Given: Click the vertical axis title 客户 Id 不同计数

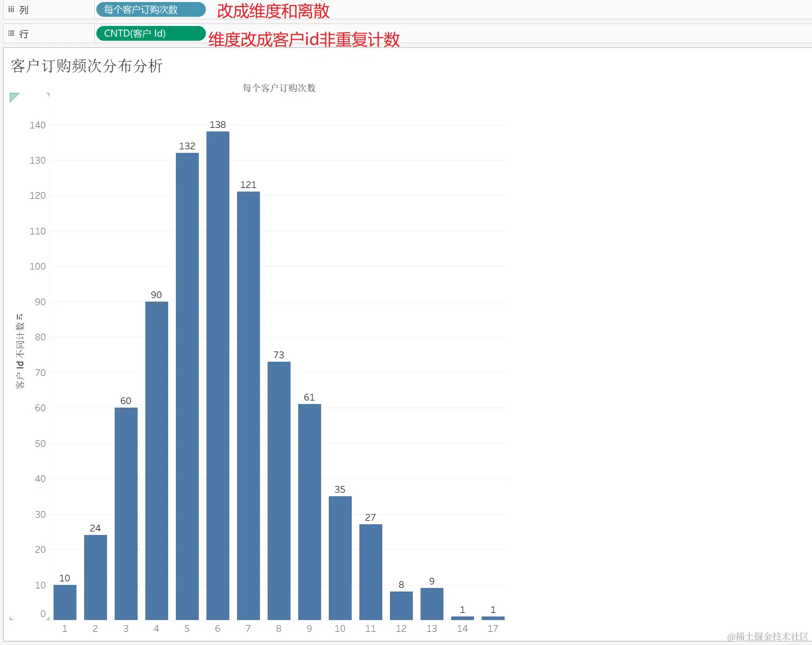Looking at the screenshot, I should [x=20, y=355].
